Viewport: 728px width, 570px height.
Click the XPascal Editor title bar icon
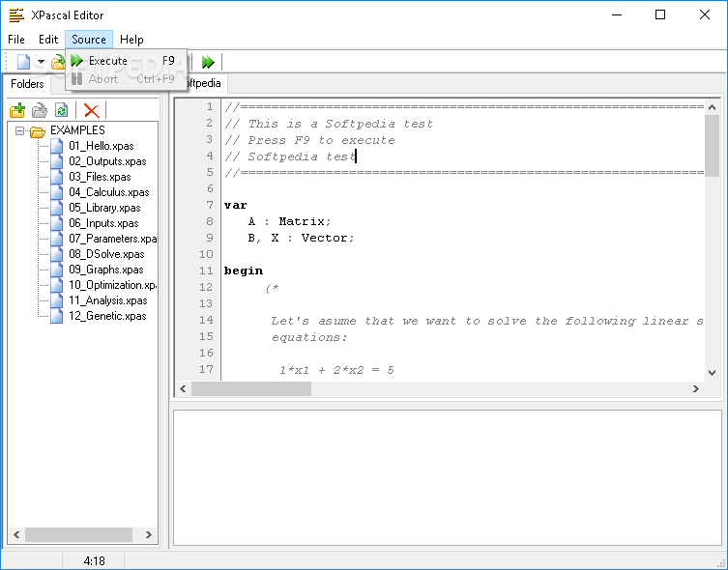tap(16, 14)
